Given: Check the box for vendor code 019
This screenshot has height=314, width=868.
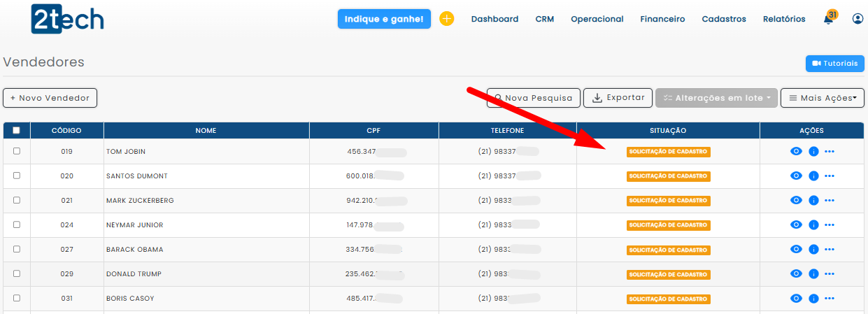Looking at the screenshot, I should 17,151.
